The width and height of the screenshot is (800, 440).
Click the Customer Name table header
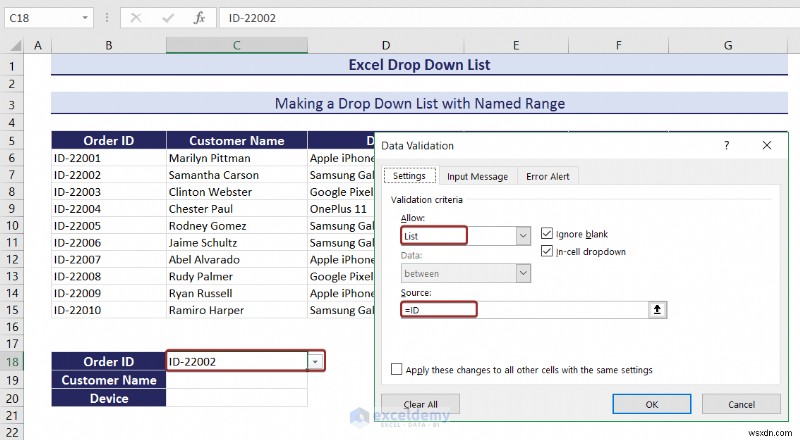pyautogui.click(x=237, y=140)
